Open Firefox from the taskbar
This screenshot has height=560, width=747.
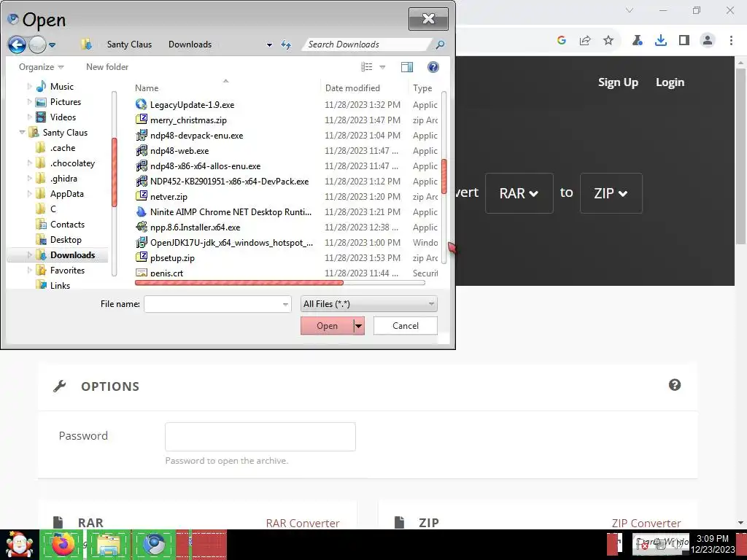63,545
